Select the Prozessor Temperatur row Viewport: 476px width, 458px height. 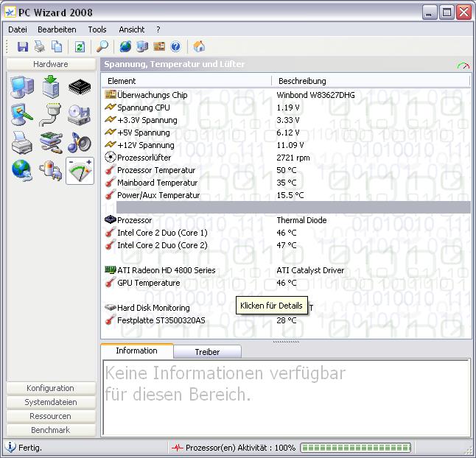tap(287, 170)
